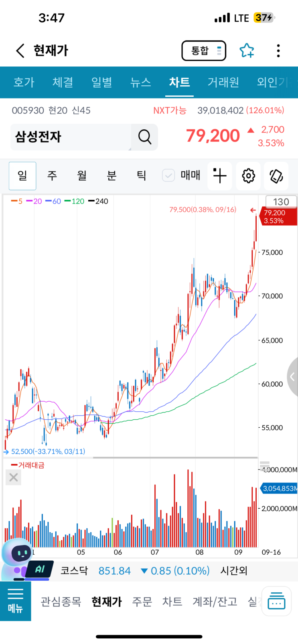Screen dimensions: 298x644
Task: Add stock to favorites with star icon
Action: (x=247, y=50)
